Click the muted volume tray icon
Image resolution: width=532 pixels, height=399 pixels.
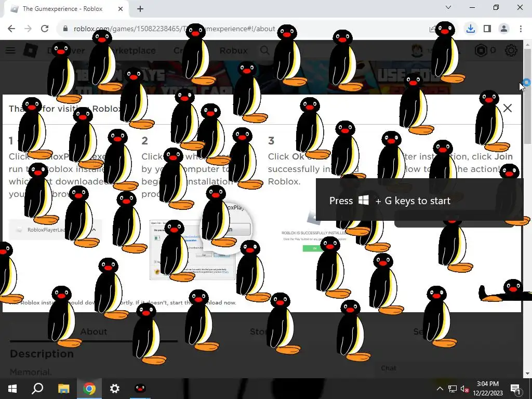pyautogui.click(x=464, y=389)
